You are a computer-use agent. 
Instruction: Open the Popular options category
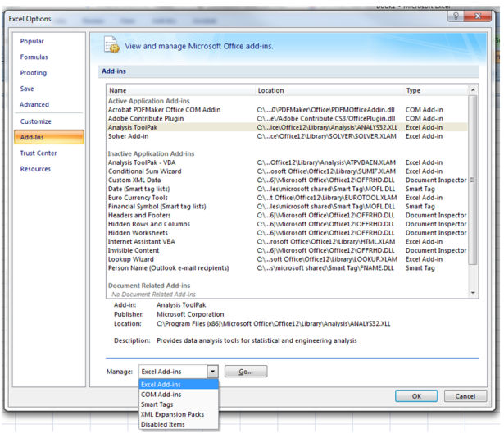point(32,41)
